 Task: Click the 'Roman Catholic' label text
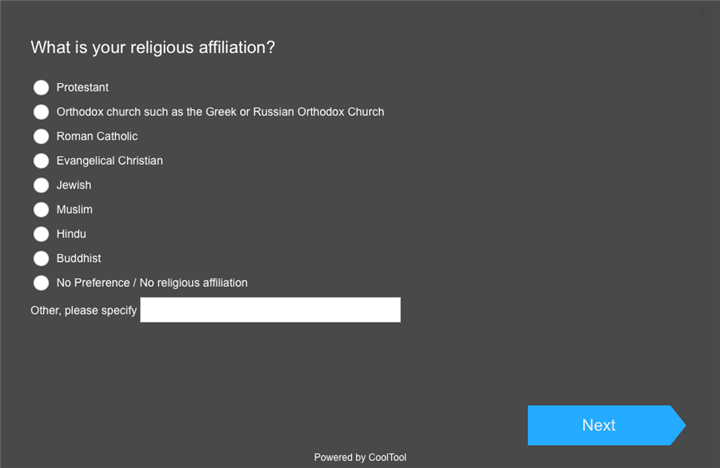pyautogui.click(x=97, y=136)
